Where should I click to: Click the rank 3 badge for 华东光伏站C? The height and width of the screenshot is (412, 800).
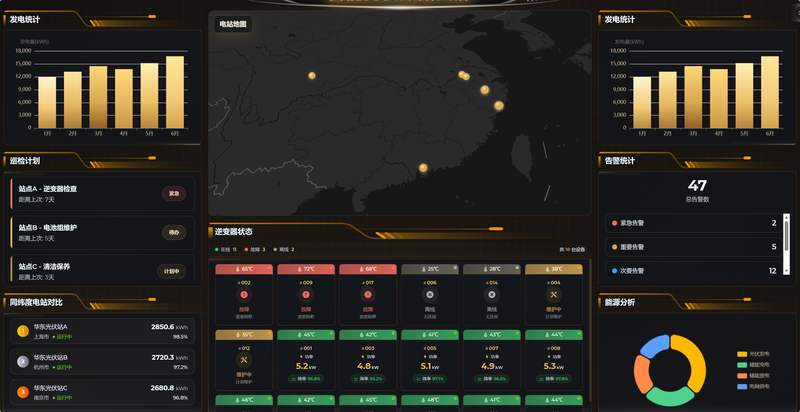pyautogui.click(x=22, y=392)
